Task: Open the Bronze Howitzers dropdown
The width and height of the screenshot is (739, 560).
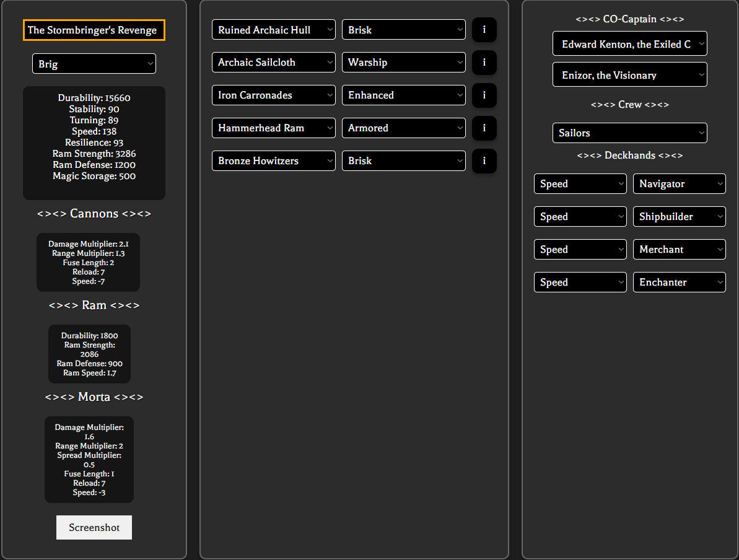Action: [x=274, y=160]
